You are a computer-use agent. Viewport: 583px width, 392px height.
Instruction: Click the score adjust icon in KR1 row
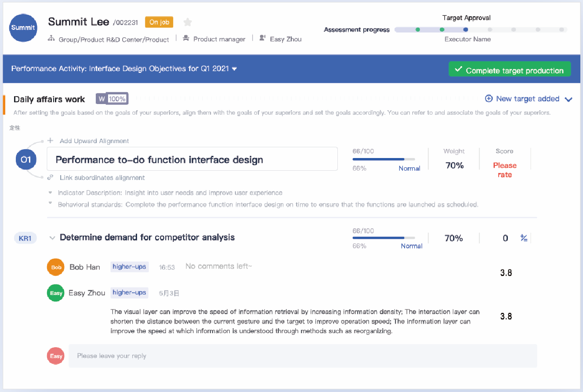(524, 238)
